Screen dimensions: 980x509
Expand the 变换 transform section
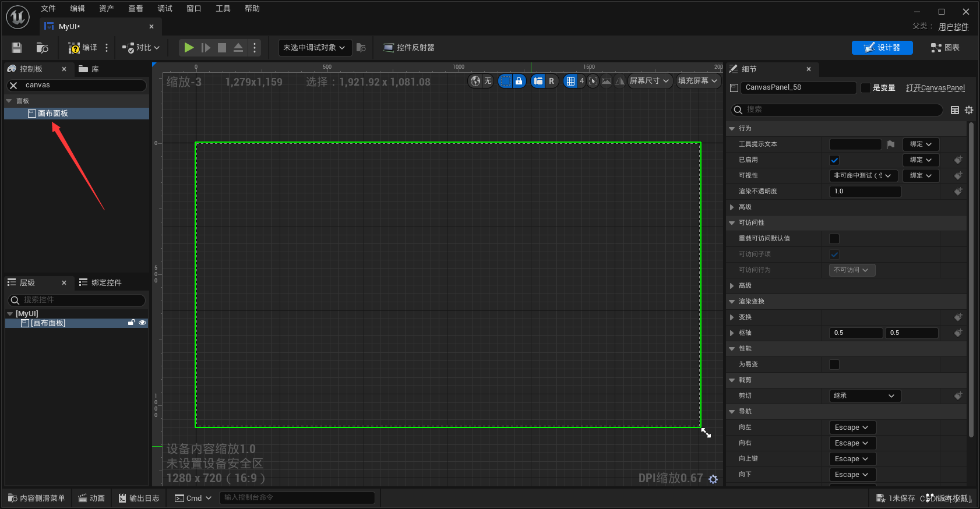click(x=732, y=317)
